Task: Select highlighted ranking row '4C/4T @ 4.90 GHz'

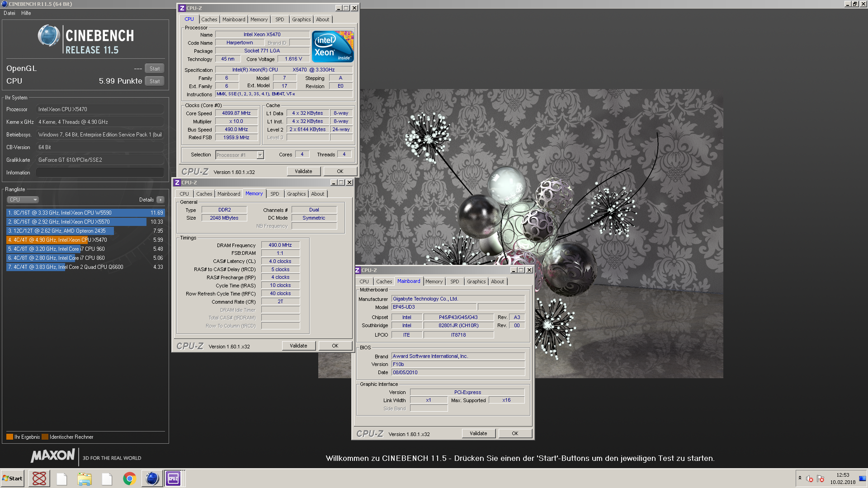Action: point(85,240)
